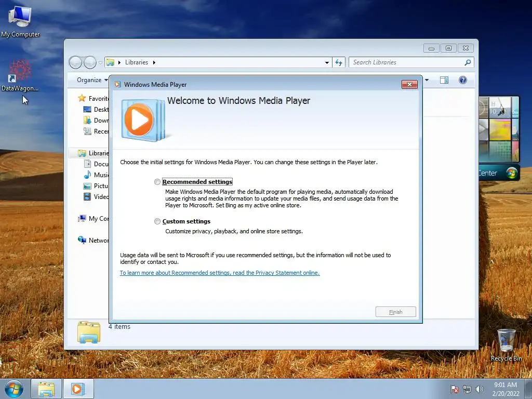Click the Libraries icon in details pane
This screenshot has height=399, width=532.
click(89, 332)
